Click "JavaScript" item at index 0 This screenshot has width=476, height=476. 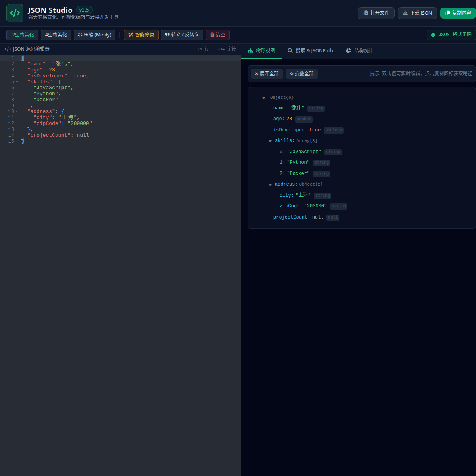304,152
